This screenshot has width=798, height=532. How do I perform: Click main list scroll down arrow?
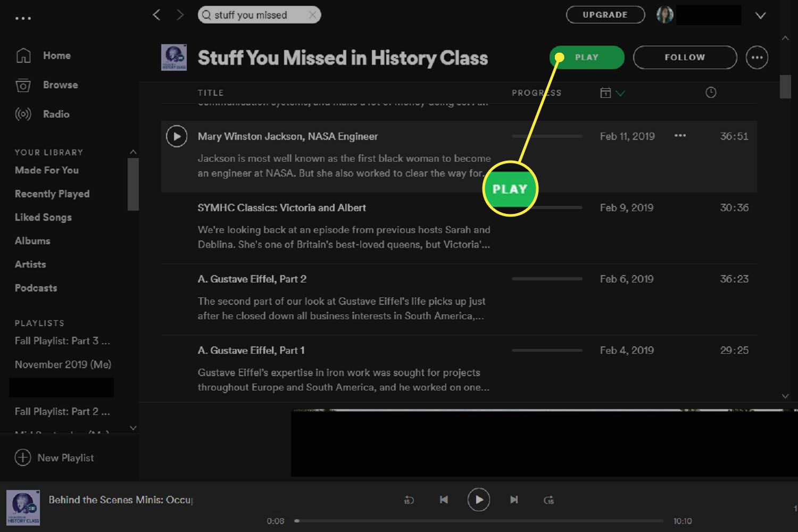coord(785,396)
